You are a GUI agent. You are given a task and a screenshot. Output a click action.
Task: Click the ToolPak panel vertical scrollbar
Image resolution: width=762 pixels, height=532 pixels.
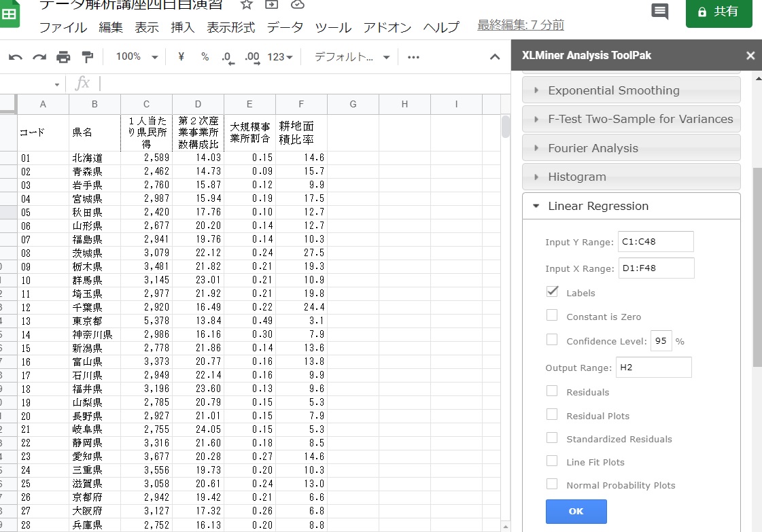[x=758, y=267]
